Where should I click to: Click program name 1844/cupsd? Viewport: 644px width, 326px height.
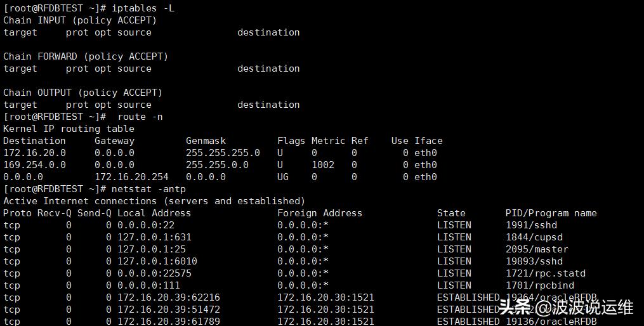pyautogui.click(x=534, y=237)
